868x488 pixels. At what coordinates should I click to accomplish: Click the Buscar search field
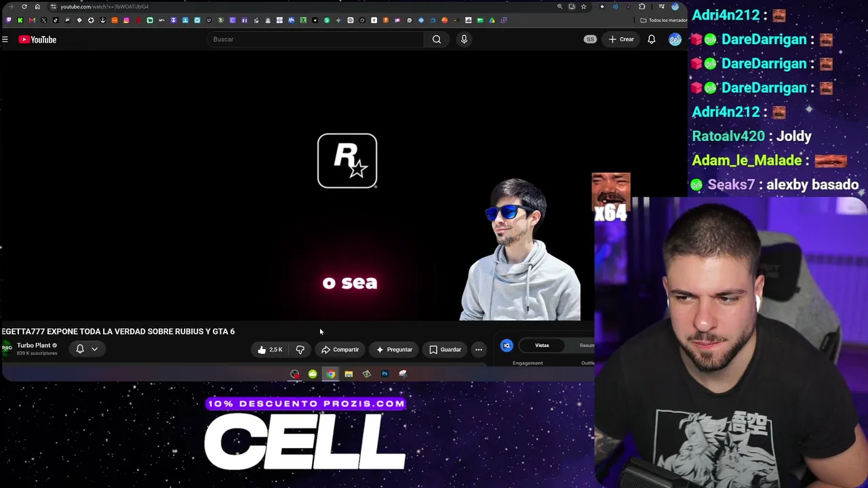(316, 39)
